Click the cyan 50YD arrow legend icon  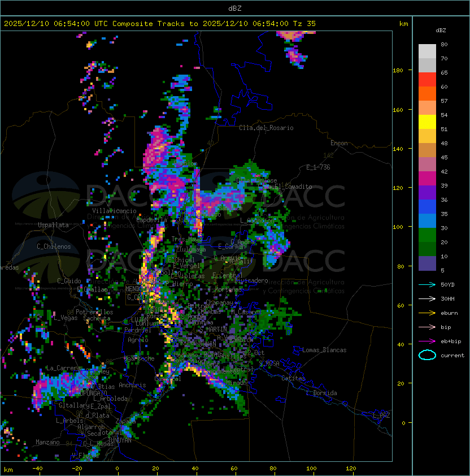(x=427, y=284)
